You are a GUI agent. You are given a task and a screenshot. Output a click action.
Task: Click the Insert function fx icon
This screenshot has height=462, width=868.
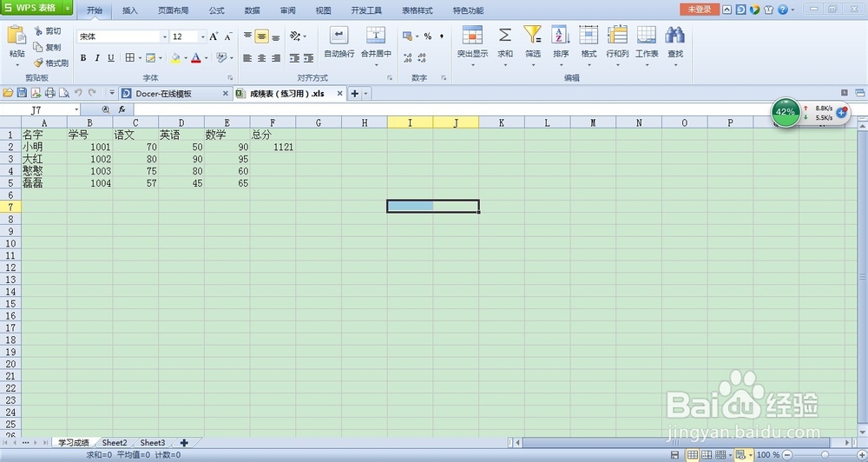pos(122,109)
